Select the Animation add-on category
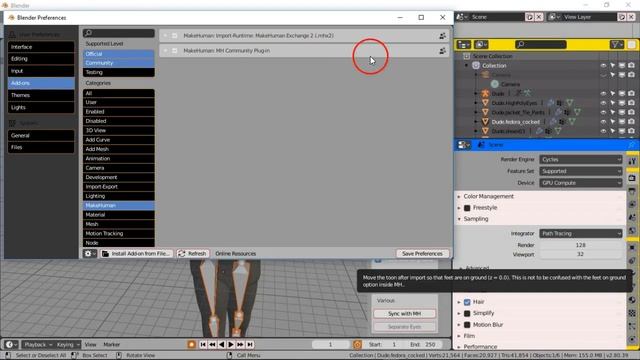Viewport: 640px width, 360px height. pos(119,158)
